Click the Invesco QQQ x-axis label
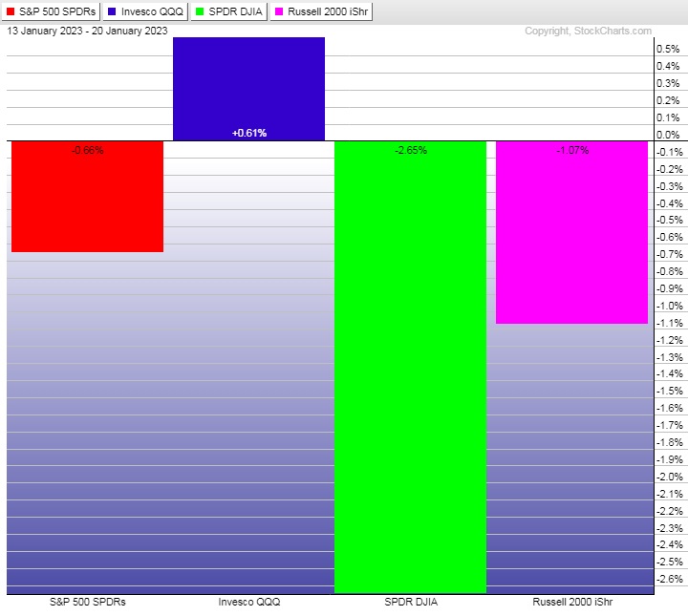688x616 pixels. (x=249, y=602)
